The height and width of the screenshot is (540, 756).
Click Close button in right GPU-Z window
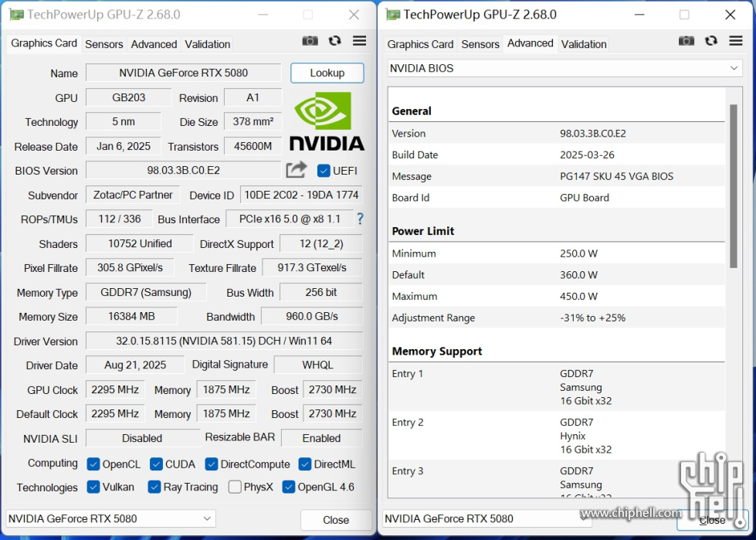pos(712,520)
